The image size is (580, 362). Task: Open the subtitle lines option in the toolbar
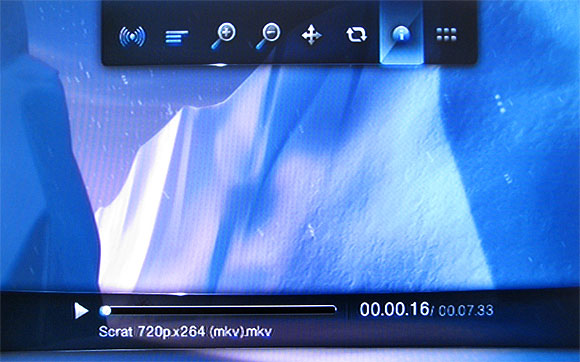176,37
